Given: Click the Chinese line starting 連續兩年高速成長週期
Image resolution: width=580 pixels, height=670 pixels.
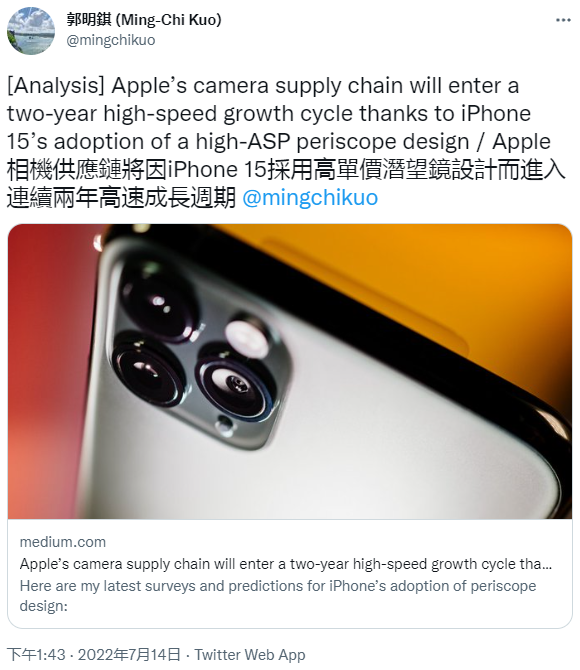Looking at the screenshot, I should click(121, 198).
